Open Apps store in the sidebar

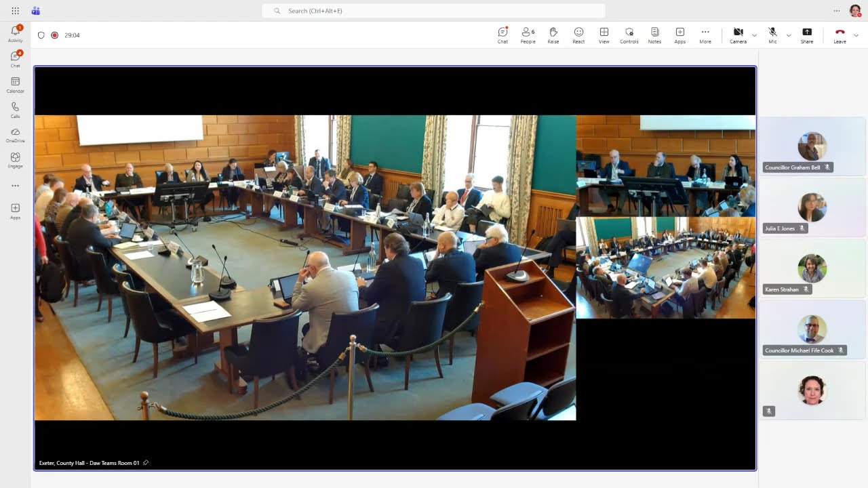tap(15, 211)
